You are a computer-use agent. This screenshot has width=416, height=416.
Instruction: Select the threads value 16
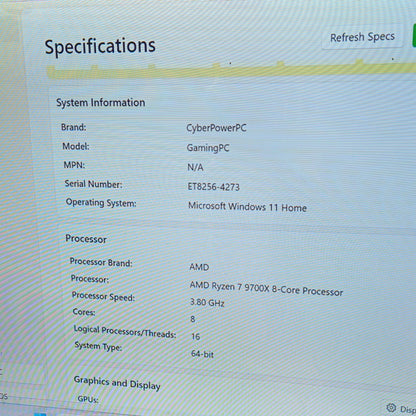(x=196, y=336)
